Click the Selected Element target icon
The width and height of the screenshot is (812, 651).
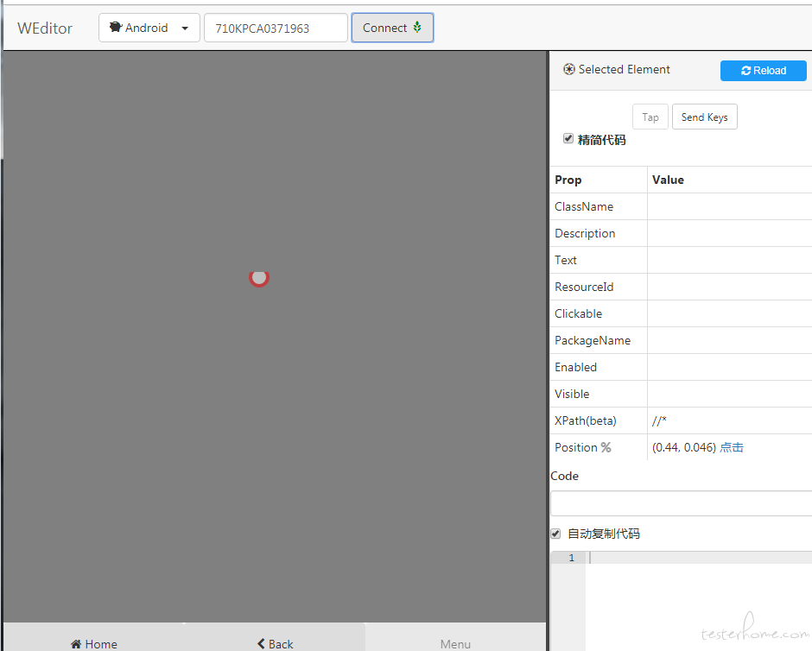pyautogui.click(x=568, y=69)
